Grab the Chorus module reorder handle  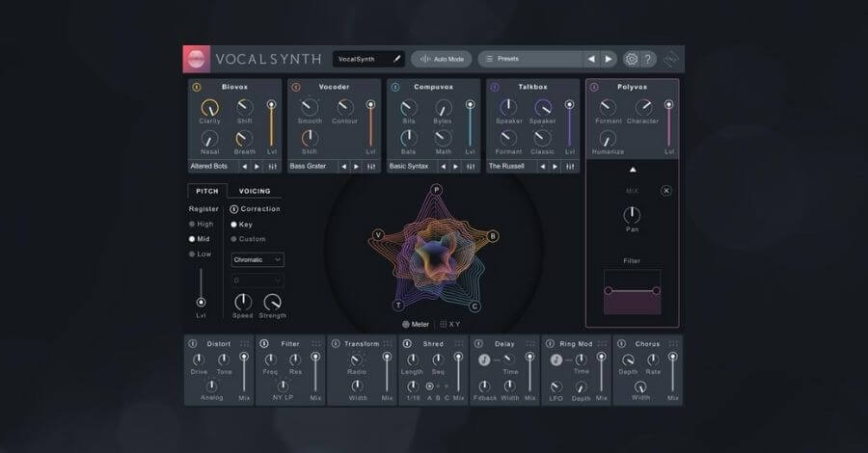(673, 344)
